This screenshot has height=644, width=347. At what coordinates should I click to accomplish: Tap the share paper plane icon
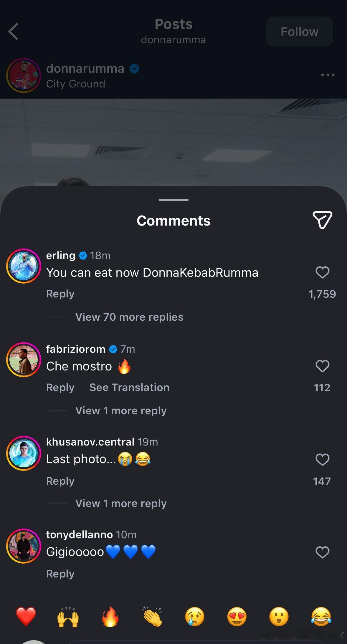322,220
